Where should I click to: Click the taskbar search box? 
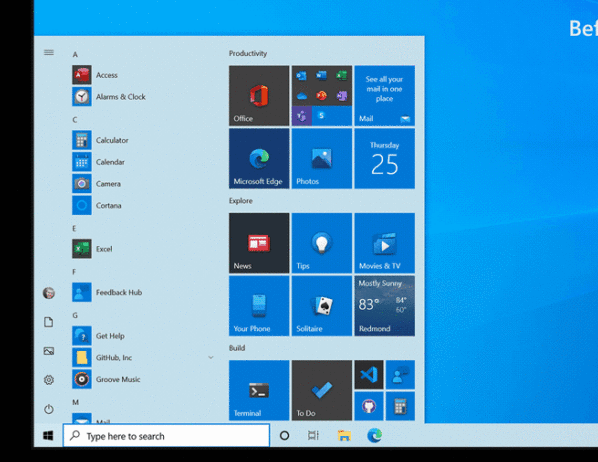pos(166,435)
